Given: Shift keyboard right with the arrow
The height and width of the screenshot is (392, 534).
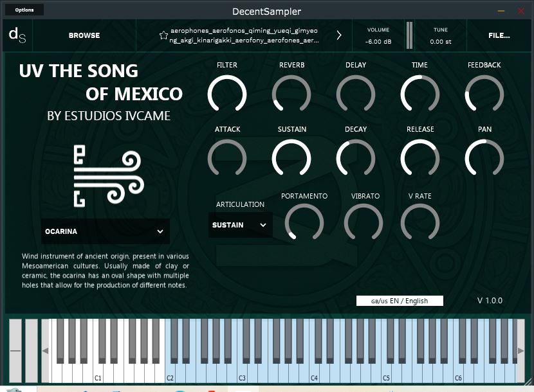Looking at the screenshot, I should click(520, 350).
